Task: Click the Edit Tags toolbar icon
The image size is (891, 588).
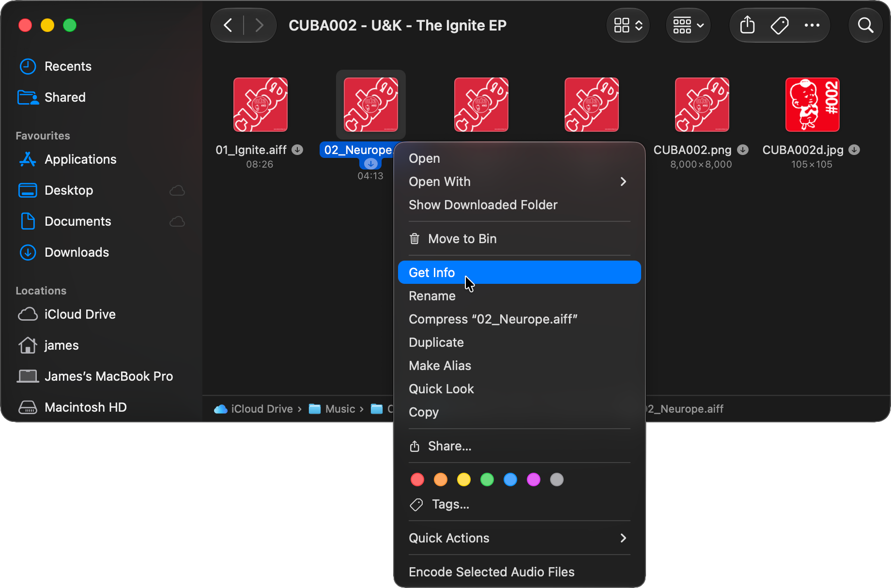Action: click(780, 25)
